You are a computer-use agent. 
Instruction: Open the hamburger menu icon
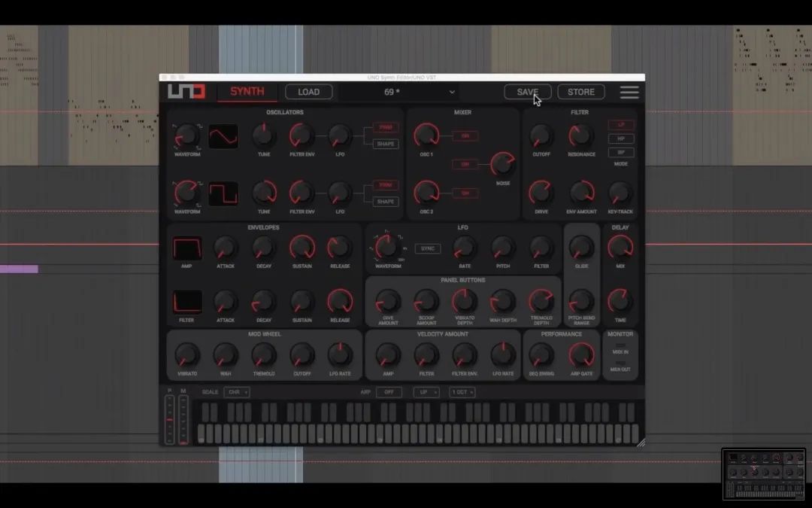coord(629,93)
